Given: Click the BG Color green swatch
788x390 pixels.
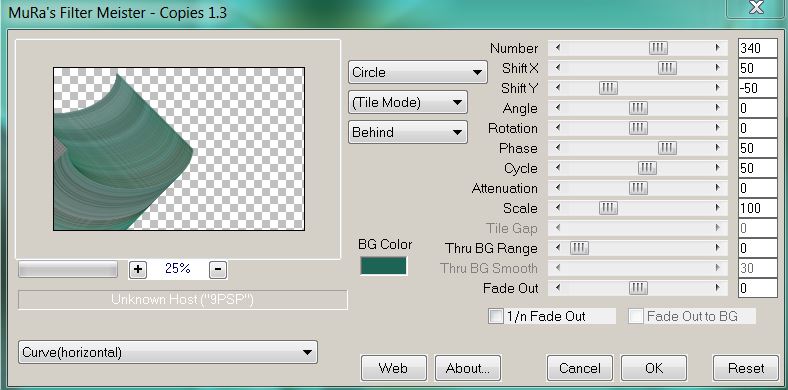Looking at the screenshot, I should click(383, 266).
